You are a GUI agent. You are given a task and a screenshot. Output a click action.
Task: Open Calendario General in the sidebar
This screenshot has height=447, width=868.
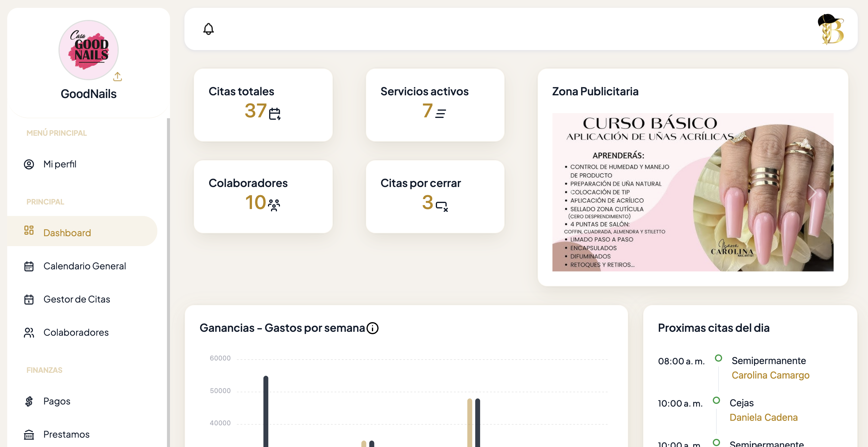pos(84,266)
